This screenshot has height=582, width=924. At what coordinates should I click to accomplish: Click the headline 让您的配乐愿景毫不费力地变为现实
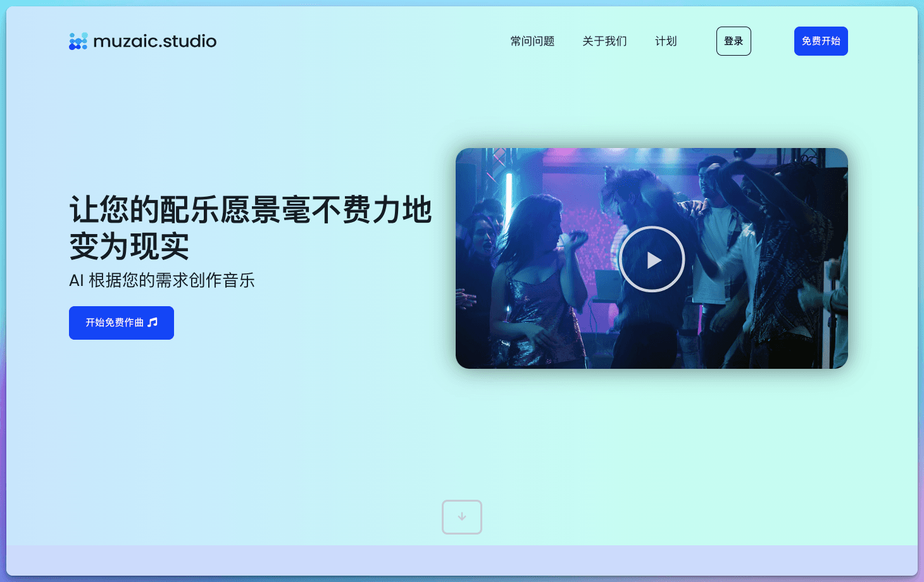[251, 228]
